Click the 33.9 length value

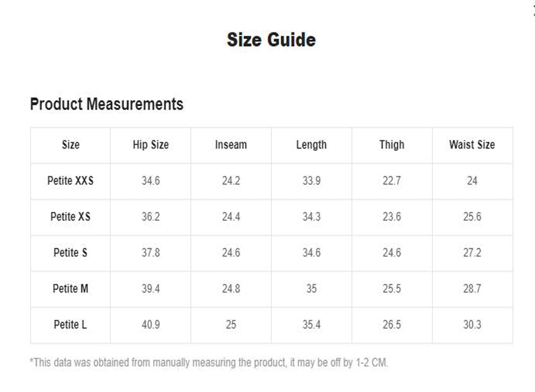(311, 181)
